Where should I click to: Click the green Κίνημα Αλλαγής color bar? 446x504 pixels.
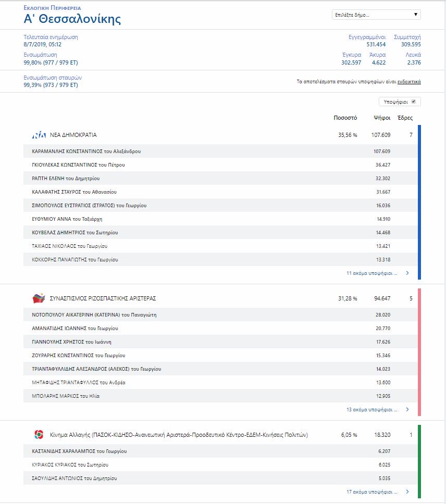419,462
